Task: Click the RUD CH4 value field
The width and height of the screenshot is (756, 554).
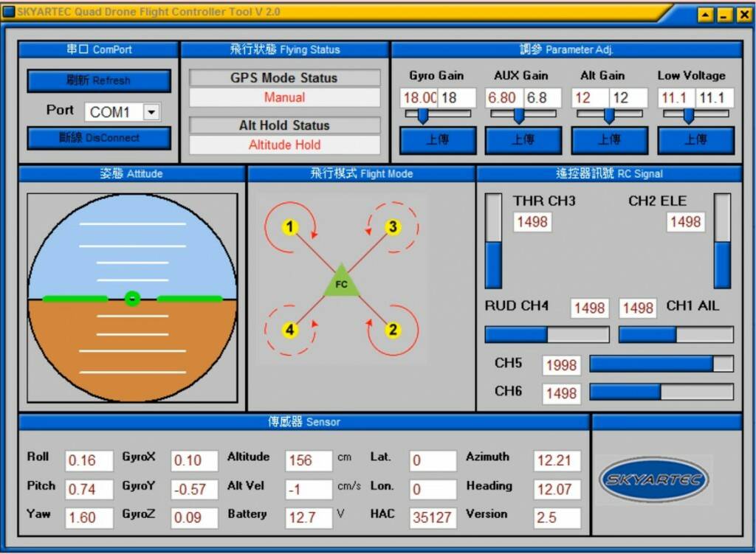Action: click(x=590, y=308)
